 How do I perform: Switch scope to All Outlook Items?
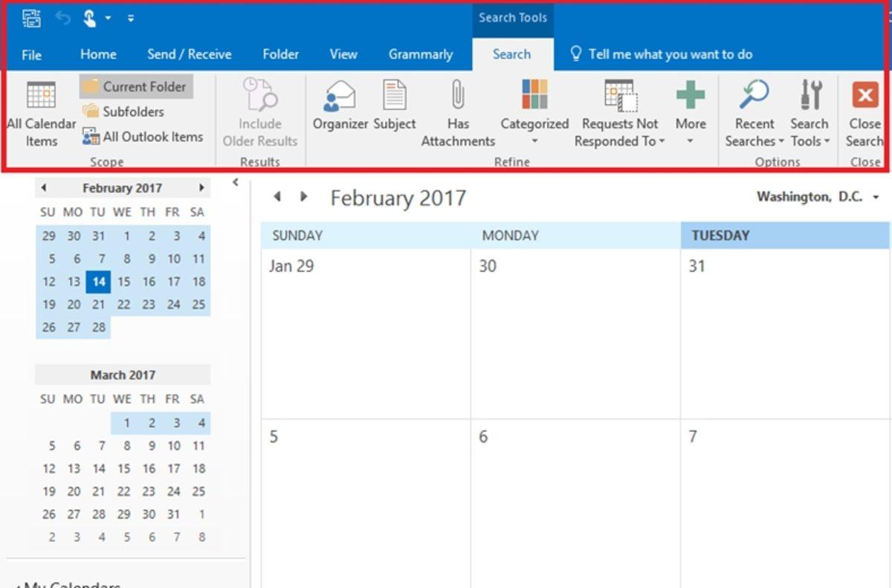pos(146,137)
